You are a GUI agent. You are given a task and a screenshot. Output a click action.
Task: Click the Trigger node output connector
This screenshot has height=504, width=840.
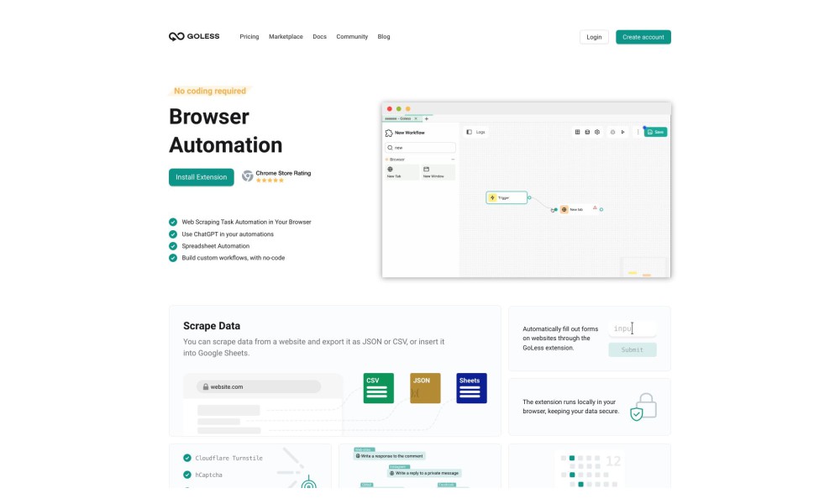pyautogui.click(x=529, y=197)
